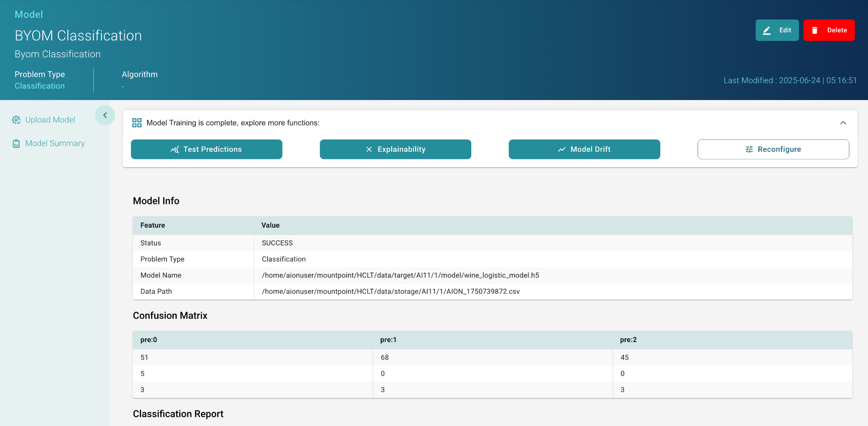Open Test Predictions

[x=206, y=149]
